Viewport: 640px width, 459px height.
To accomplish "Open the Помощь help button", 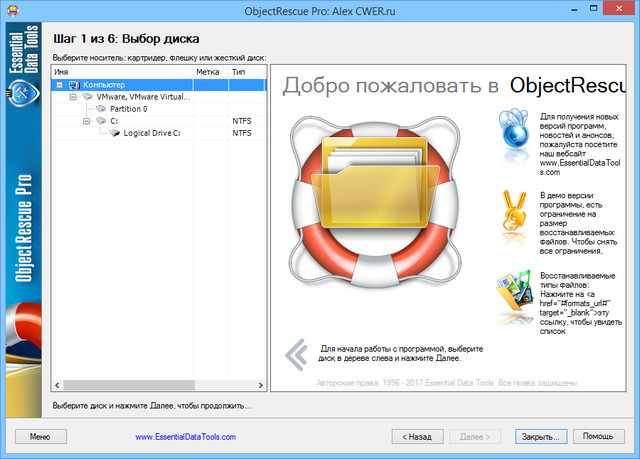I will point(597,437).
